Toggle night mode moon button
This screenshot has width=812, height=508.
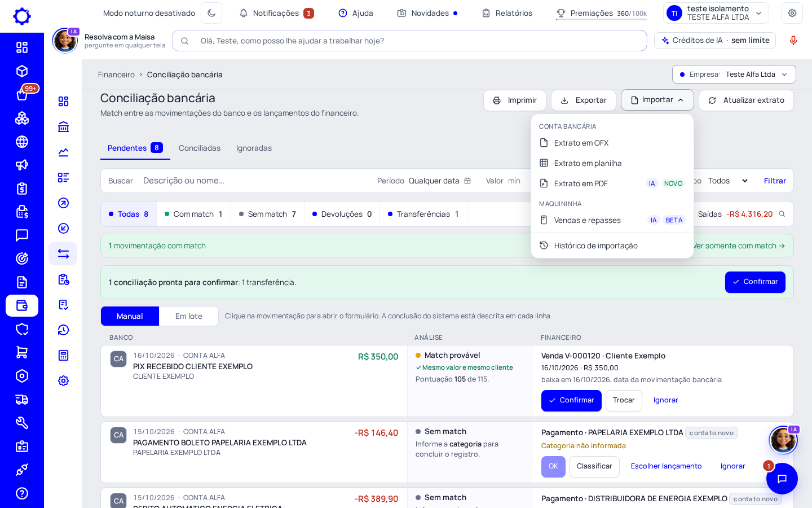(211, 13)
